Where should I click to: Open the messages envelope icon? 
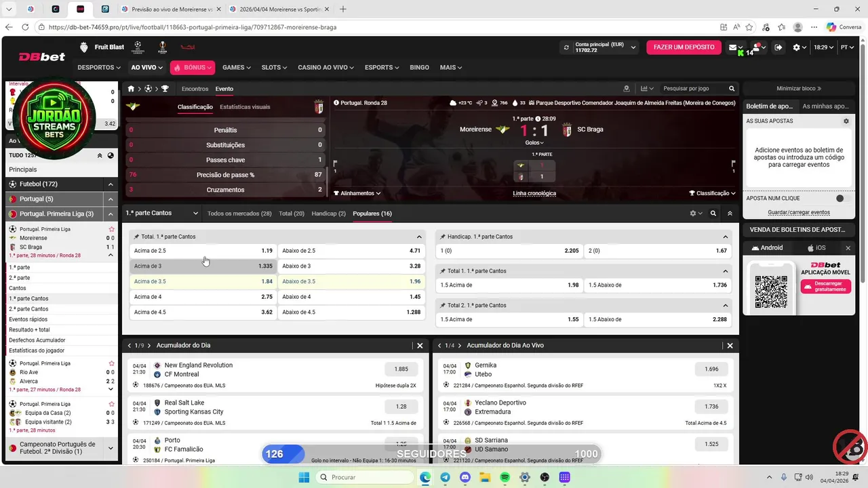tap(732, 47)
